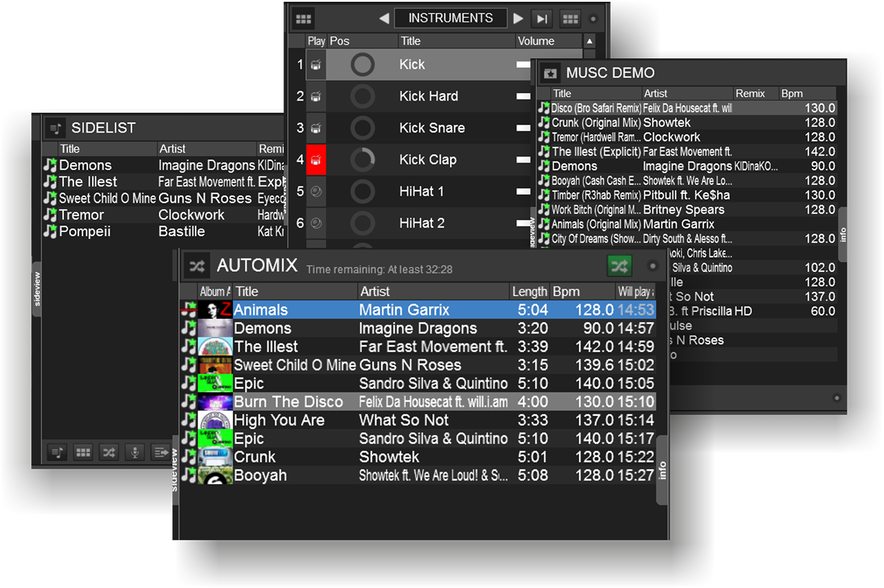Sort MUSC DEMO list by Artist column
884x588 pixels.
coord(655,93)
